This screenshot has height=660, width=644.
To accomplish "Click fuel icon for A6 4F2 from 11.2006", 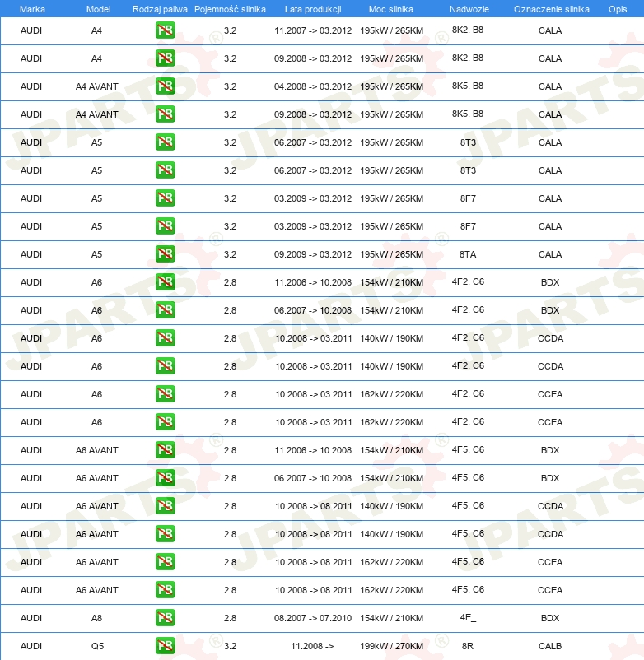I will (165, 282).
